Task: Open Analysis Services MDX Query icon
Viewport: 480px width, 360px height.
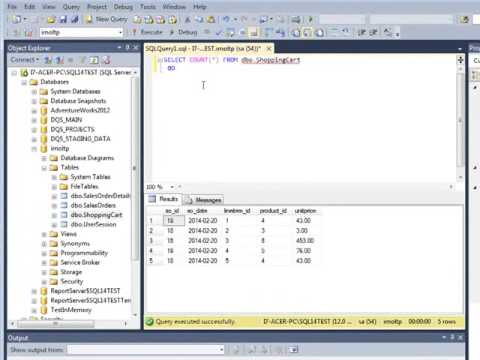Action: [x=149, y=20]
